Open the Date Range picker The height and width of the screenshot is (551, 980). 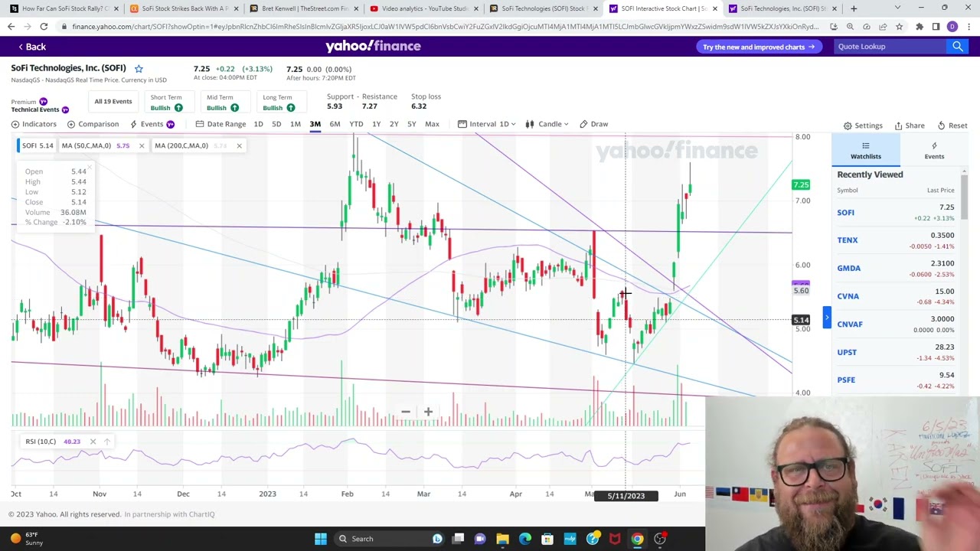(x=220, y=124)
